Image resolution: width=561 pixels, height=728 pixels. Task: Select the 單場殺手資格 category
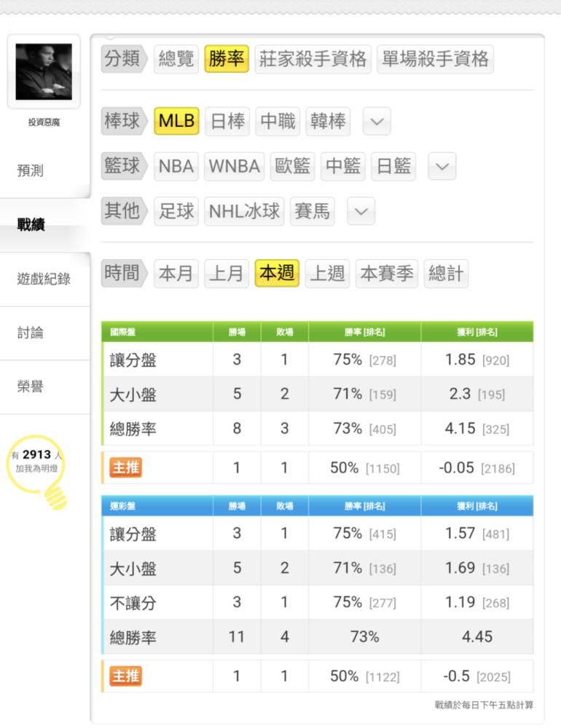pyautogui.click(x=435, y=60)
